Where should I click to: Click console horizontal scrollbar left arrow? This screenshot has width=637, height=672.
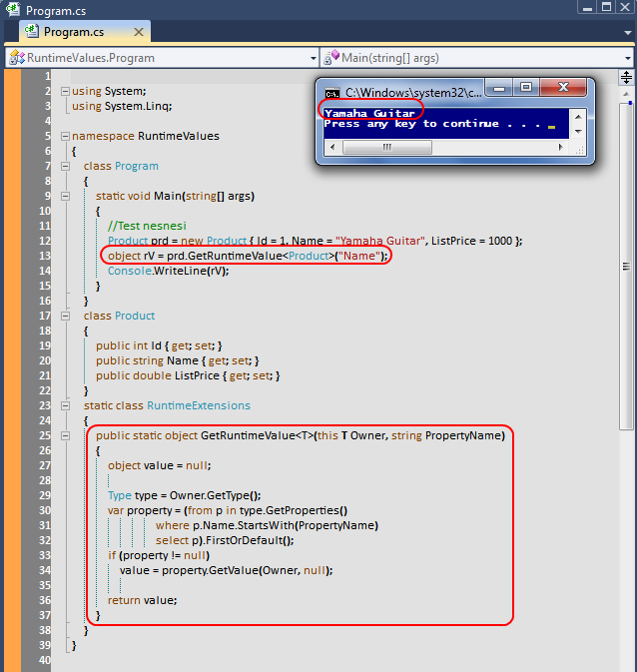pyautogui.click(x=329, y=147)
